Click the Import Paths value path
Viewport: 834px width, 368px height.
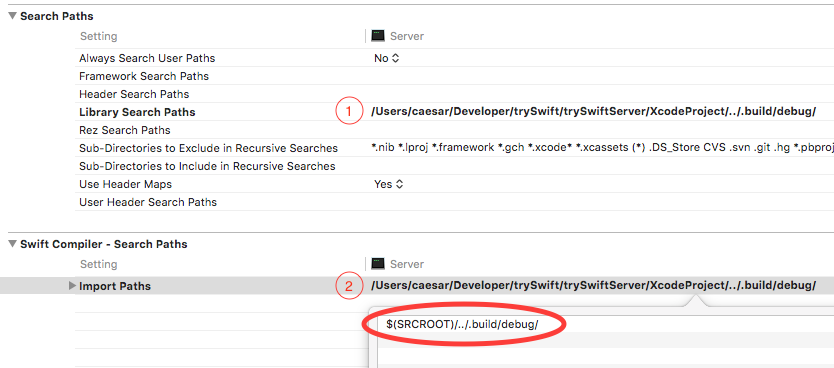pos(594,286)
